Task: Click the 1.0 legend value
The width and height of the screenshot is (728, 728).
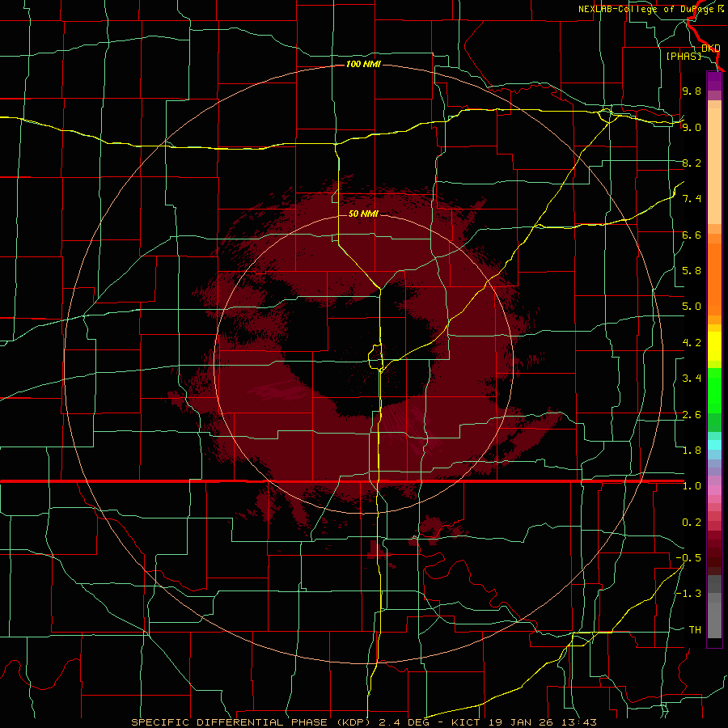Action: pos(692,486)
